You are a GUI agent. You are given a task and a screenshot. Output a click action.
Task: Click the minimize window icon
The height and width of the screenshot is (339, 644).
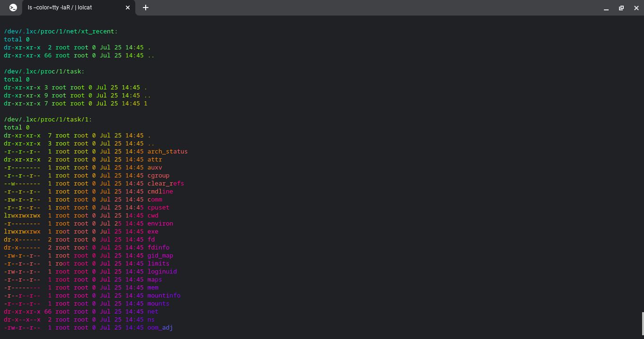click(606, 8)
